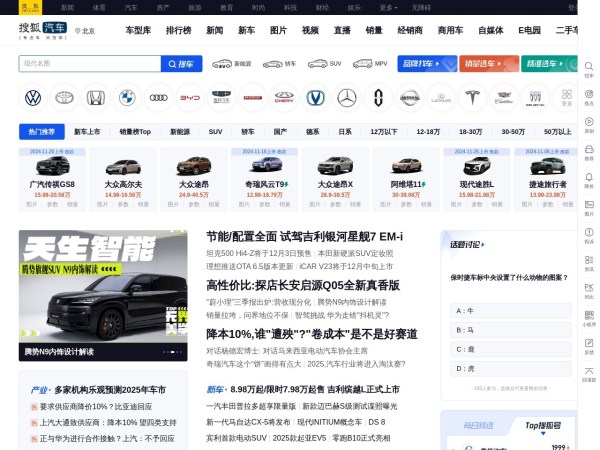Expand the 更多 dropdown in top bar
Image resolution: width=600 pixels, height=450 pixels.
(x=388, y=6)
